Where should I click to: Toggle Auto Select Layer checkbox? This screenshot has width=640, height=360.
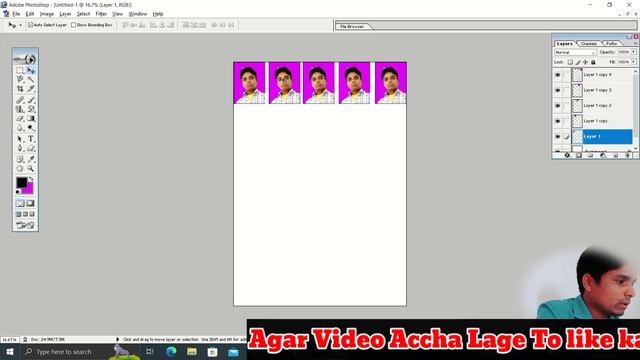point(31,25)
